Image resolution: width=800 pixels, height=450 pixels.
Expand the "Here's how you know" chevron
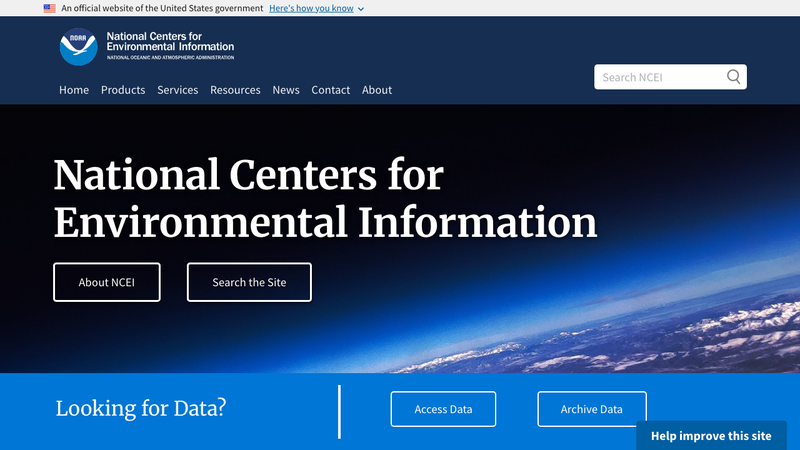361,9
